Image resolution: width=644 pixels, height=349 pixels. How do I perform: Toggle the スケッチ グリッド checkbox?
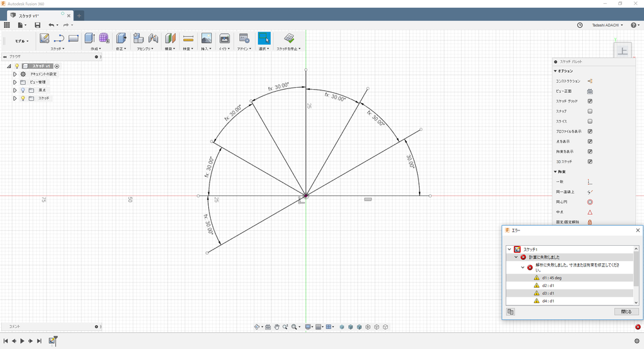[x=590, y=101]
